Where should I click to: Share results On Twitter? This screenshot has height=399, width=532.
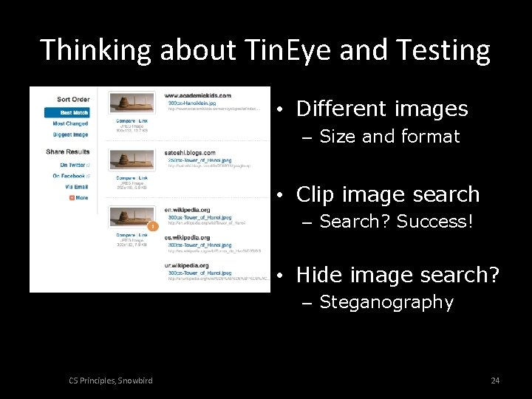72,166
